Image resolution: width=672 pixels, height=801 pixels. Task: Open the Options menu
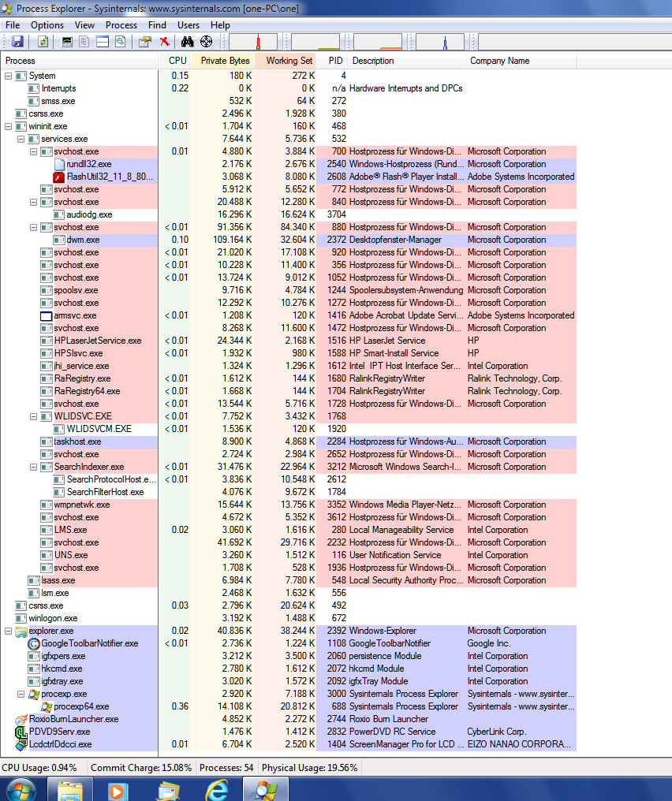pos(47,25)
